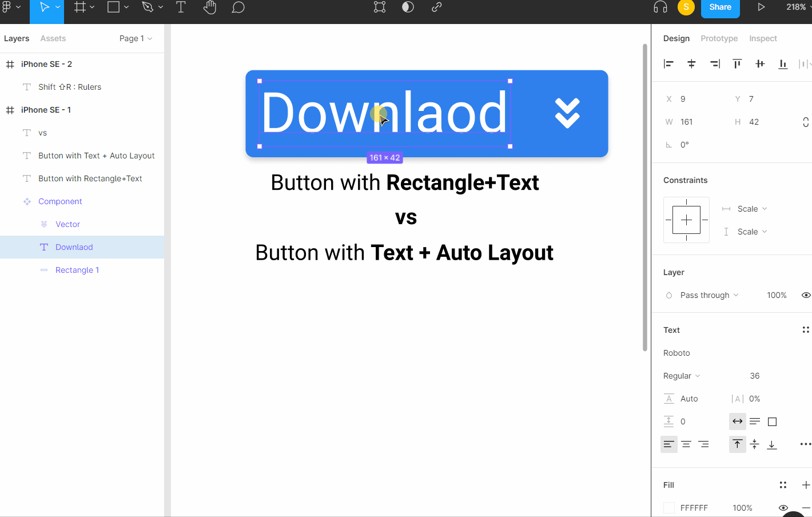Select Vector layer
This screenshot has height=517, width=812.
pos(82,224)
